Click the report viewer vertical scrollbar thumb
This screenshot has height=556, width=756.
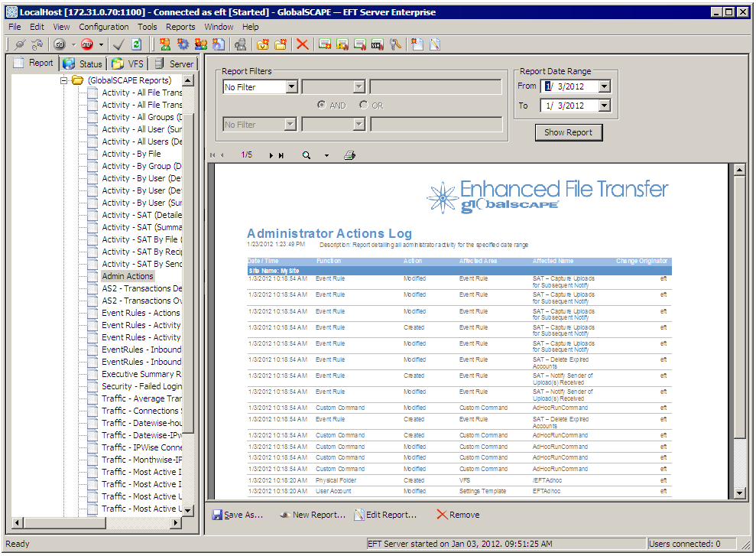(x=740, y=307)
